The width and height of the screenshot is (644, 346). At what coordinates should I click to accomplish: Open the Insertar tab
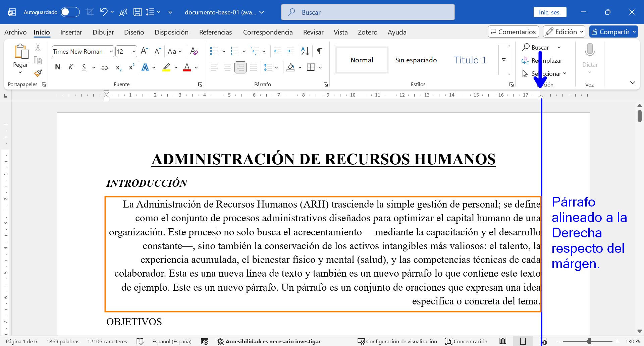pyautogui.click(x=71, y=32)
